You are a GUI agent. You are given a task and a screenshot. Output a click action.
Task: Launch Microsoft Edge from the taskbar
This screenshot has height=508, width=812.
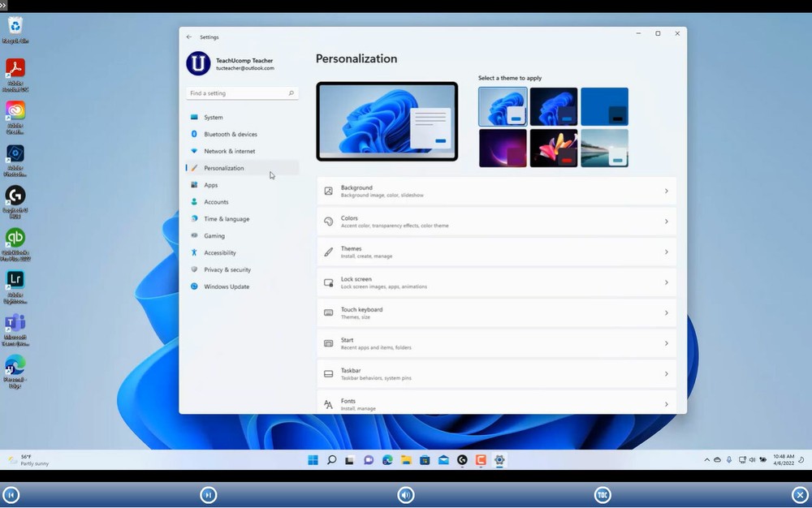(387, 459)
